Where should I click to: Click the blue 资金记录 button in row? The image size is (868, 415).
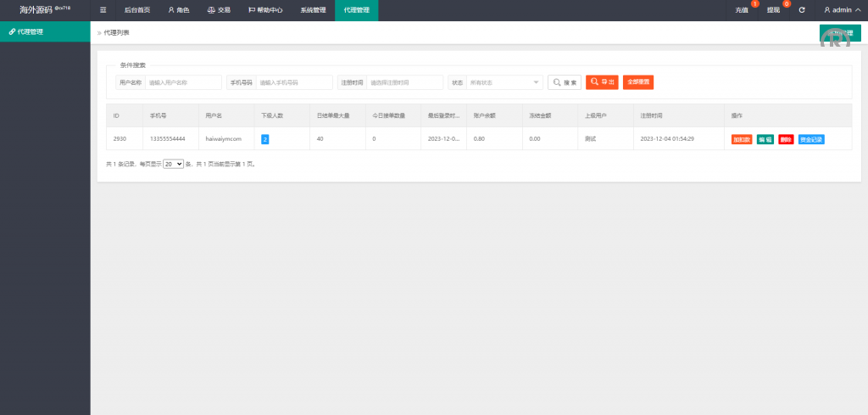(x=811, y=139)
